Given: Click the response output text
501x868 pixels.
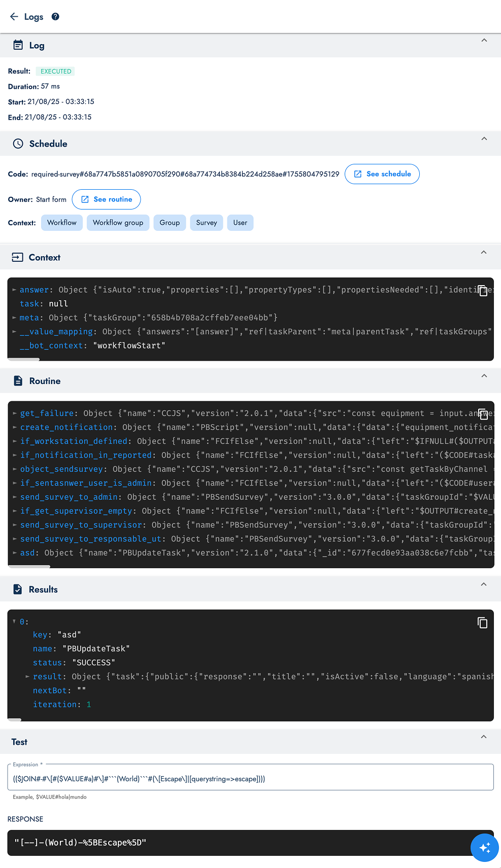Looking at the screenshot, I should [x=80, y=843].
